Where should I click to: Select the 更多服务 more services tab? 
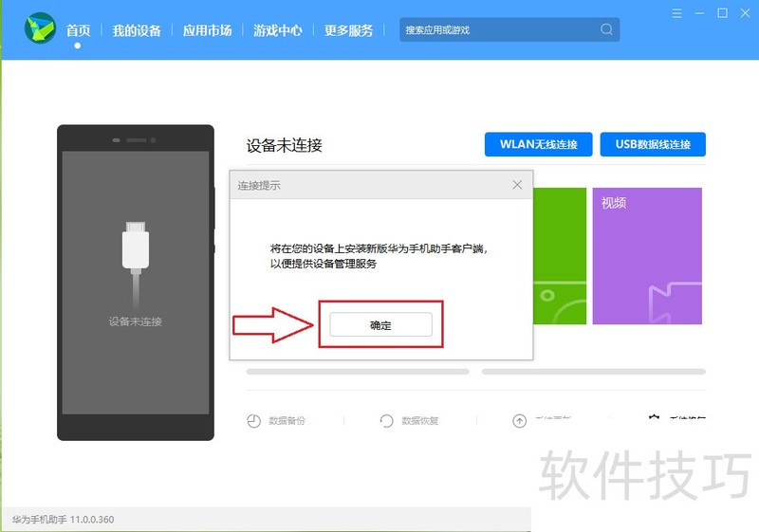348,30
